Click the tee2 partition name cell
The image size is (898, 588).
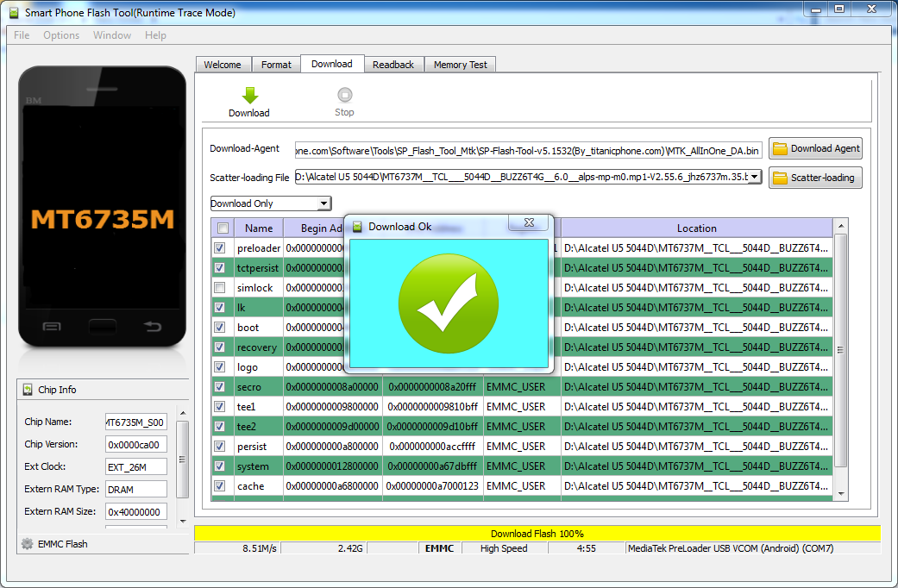pyautogui.click(x=259, y=427)
